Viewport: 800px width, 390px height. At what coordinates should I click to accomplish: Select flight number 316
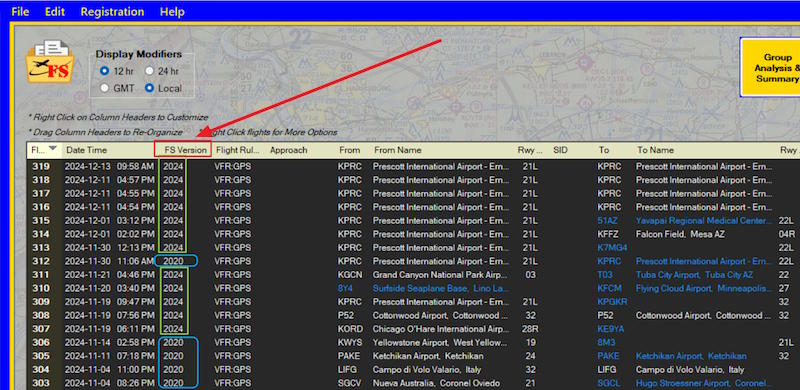click(x=41, y=207)
